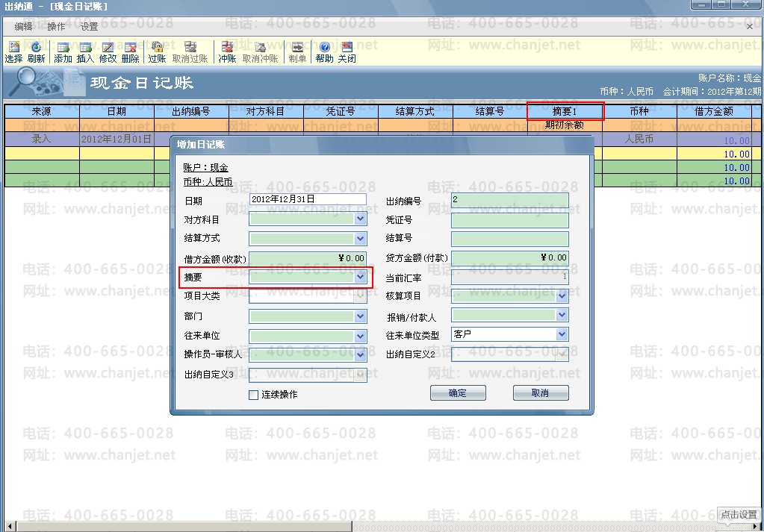Click the 币种 column header
764x532 pixels.
tap(639, 111)
